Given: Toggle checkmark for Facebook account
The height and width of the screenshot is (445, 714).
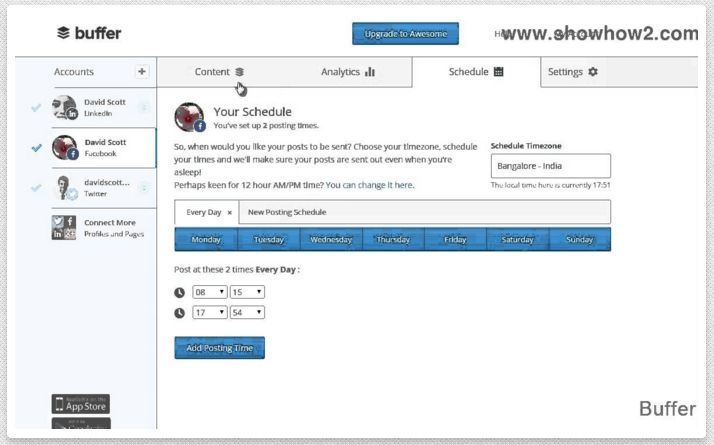Looking at the screenshot, I should tap(36, 148).
